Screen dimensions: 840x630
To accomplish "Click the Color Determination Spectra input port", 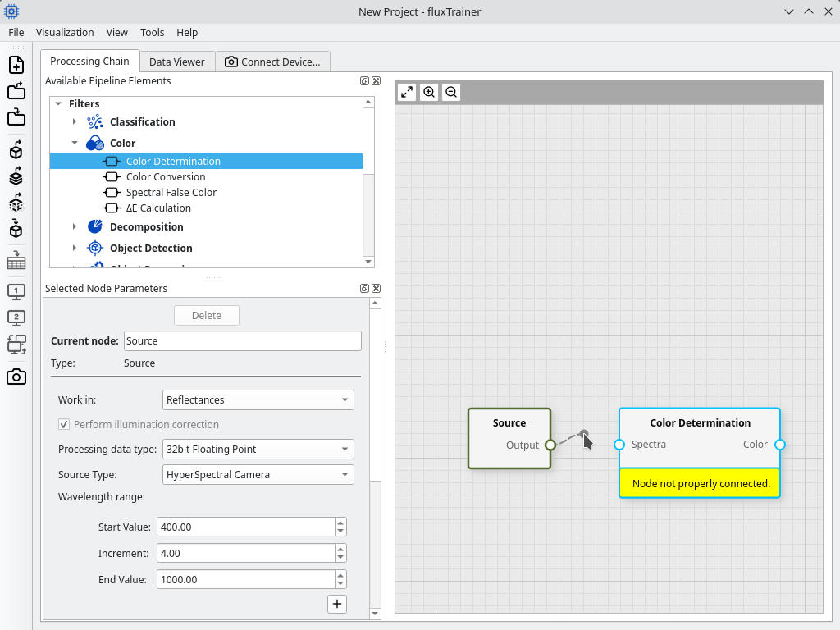I will pyautogui.click(x=619, y=445).
